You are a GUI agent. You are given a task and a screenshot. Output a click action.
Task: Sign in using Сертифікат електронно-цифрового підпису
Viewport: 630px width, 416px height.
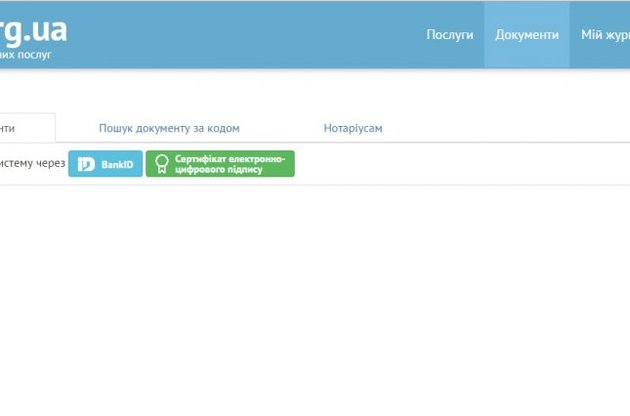pos(220,164)
